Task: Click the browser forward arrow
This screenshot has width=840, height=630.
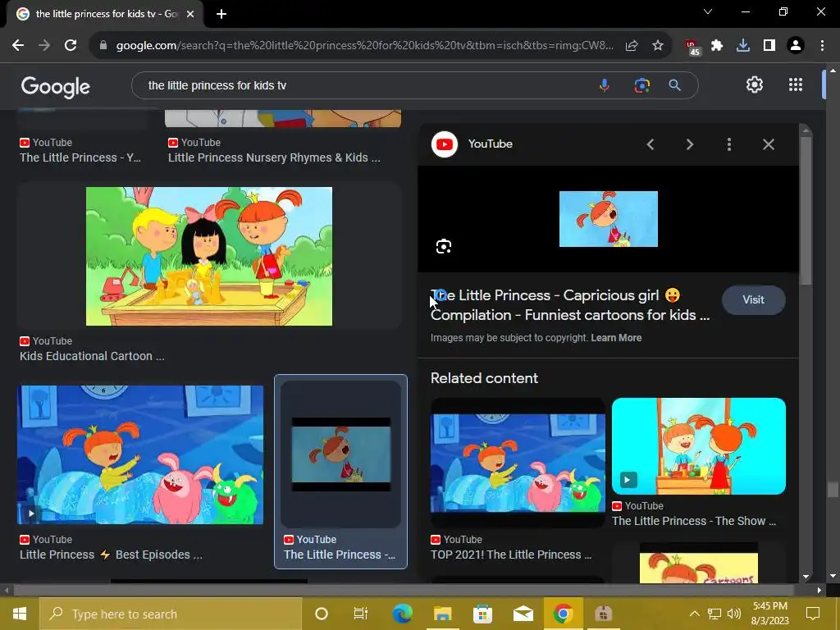Action: 44,46
